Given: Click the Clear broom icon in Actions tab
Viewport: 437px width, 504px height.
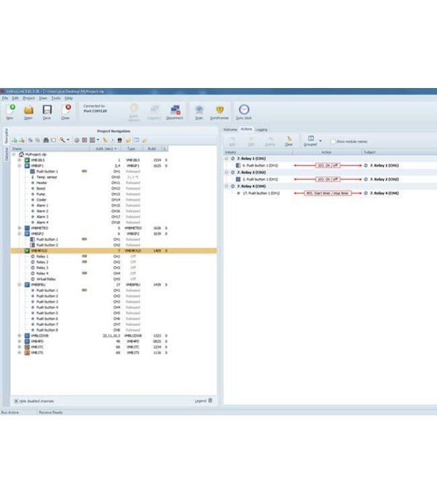Looking at the screenshot, I should pos(289,139).
